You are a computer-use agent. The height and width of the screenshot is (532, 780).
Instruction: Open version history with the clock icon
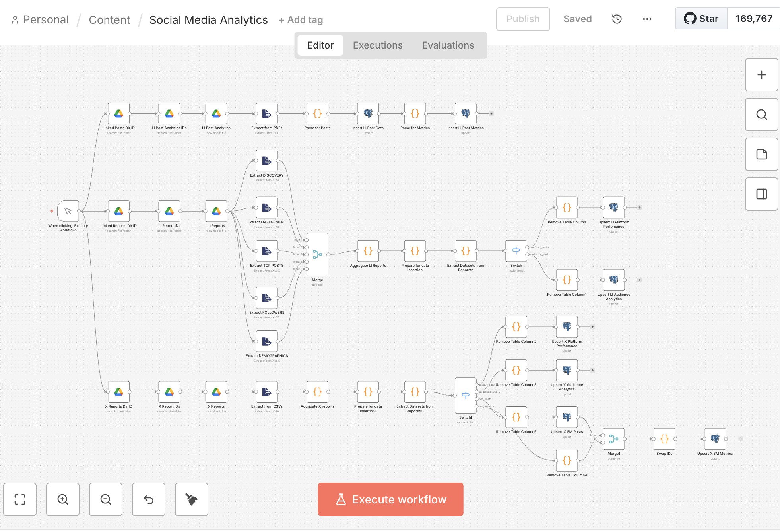[616, 19]
